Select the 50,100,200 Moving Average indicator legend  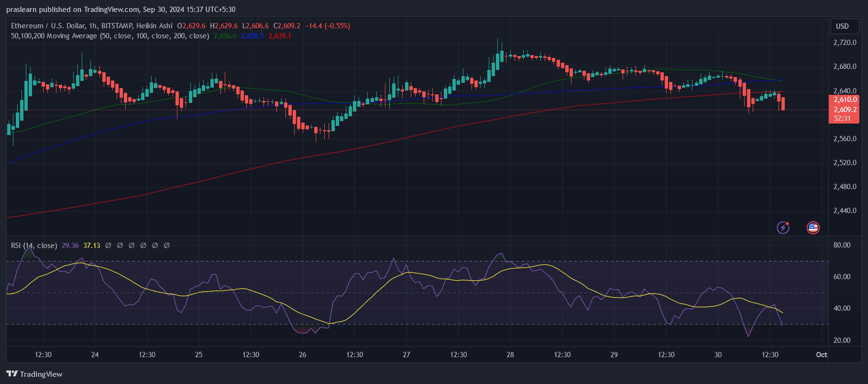pyautogui.click(x=110, y=36)
